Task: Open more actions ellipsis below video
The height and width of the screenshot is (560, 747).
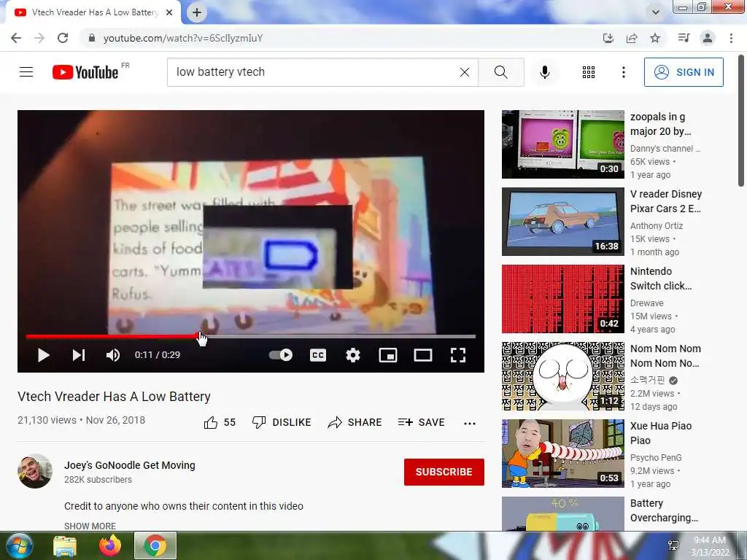Action: pos(470,424)
